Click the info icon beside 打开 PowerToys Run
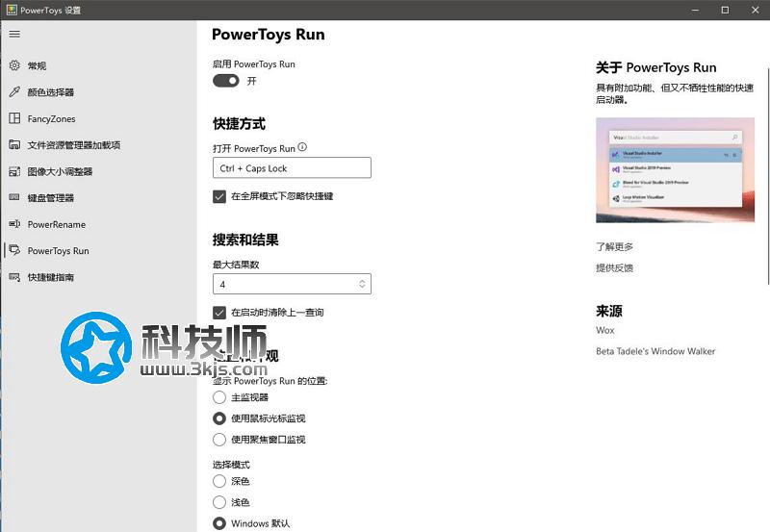The image size is (770, 532). pyautogui.click(x=302, y=148)
